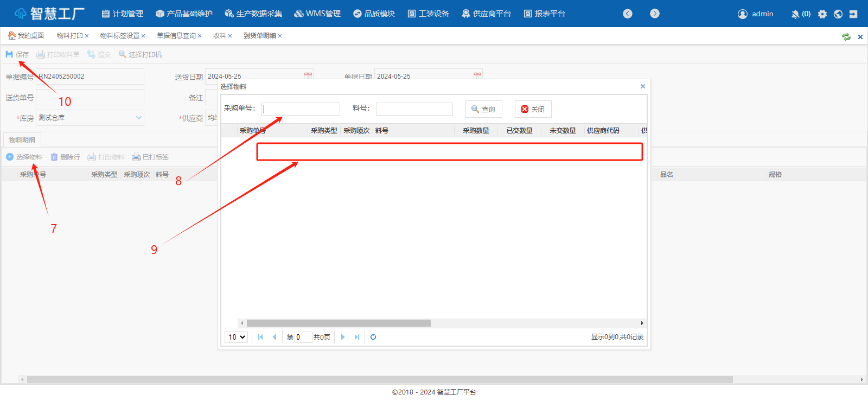This screenshot has height=401, width=868.
Task: Click the reload icon in dialog pager
Action: [x=373, y=337]
